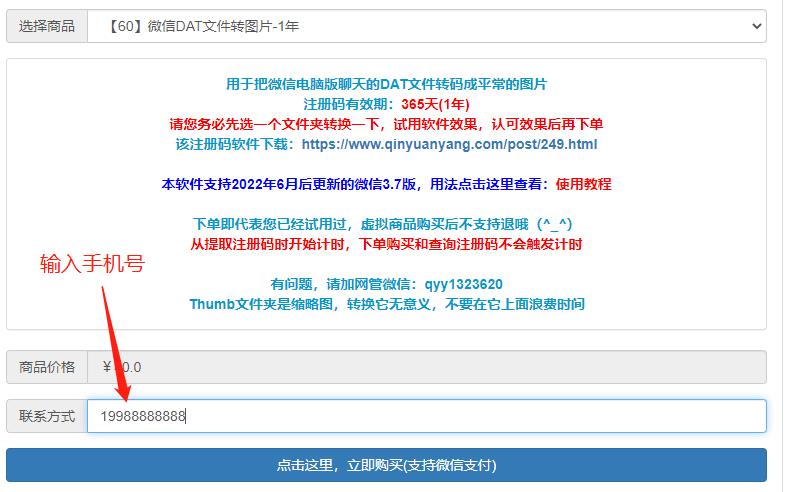Click the line 虚拟商品购买后不支持退哦
The height and width of the screenshot is (492, 790).
coord(382,224)
